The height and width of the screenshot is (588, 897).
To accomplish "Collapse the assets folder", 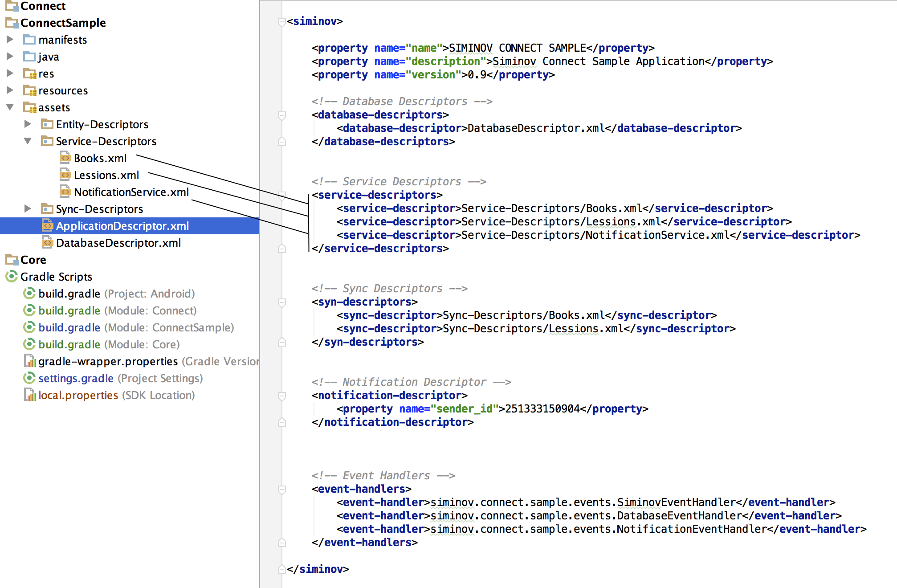I will click(x=10, y=107).
